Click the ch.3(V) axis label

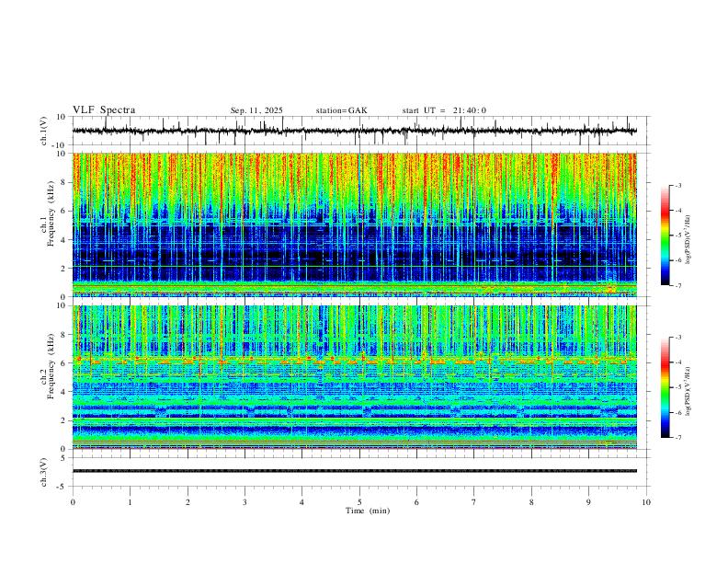(44, 472)
